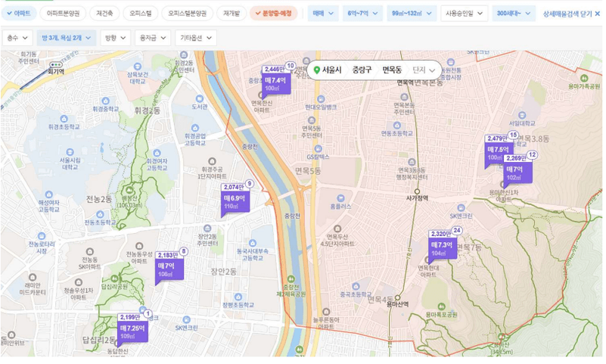Click the 늘푸른동아아파트 complex icon

point(326,312)
